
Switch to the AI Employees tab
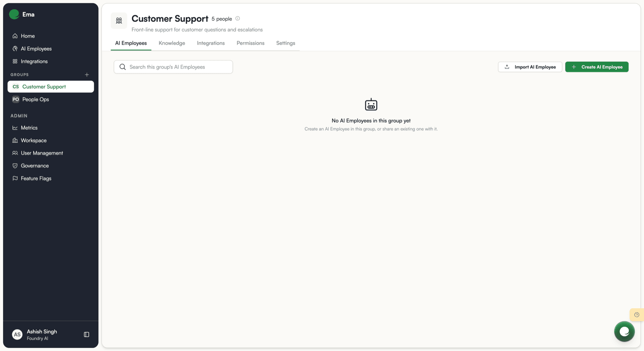[x=131, y=43]
